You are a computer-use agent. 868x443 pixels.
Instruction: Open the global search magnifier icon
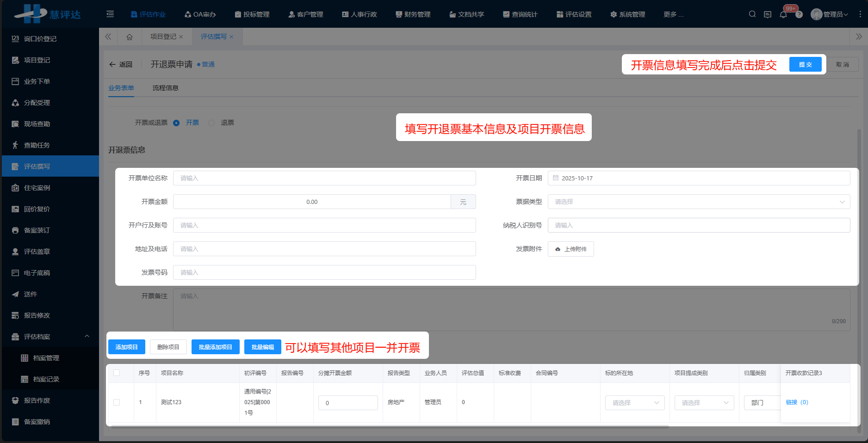tap(752, 14)
